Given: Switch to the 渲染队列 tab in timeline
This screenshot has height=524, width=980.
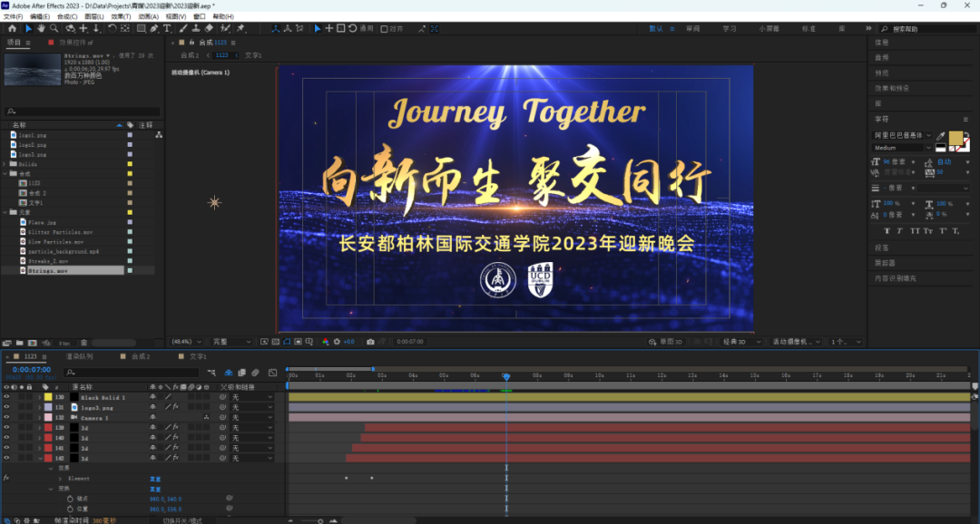Looking at the screenshot, I should pos(80,357).
